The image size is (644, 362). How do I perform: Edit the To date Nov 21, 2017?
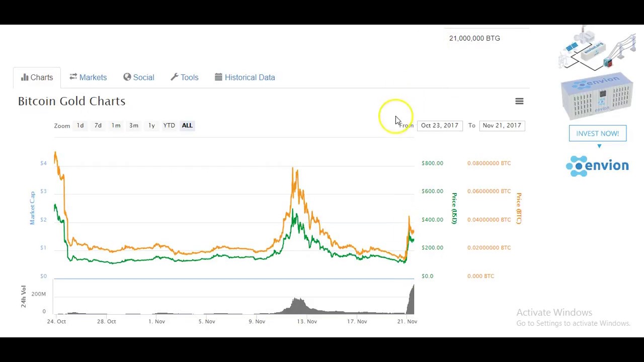pos(502,125)
